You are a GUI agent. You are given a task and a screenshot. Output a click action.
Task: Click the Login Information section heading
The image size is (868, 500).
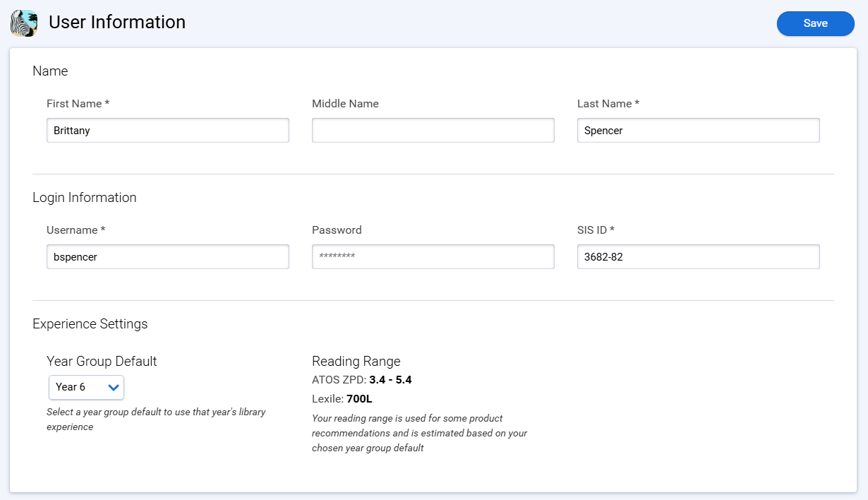tap(85, 197)
